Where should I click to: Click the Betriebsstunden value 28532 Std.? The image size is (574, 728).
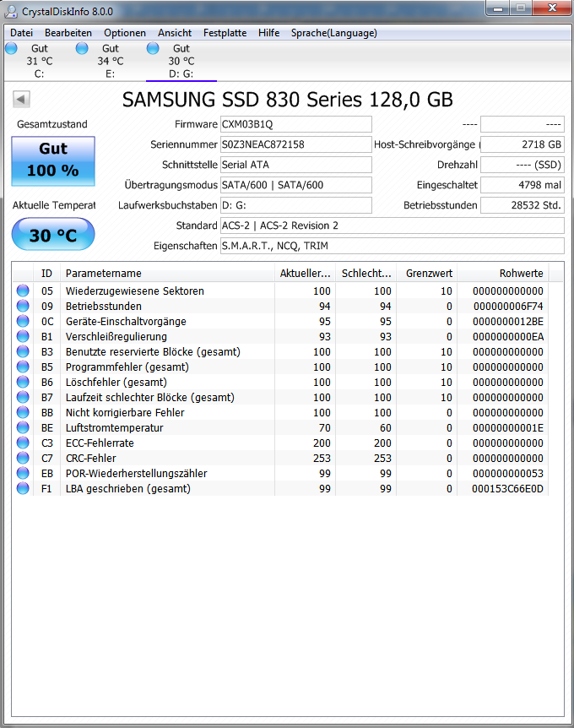click(x=523, y=205)
